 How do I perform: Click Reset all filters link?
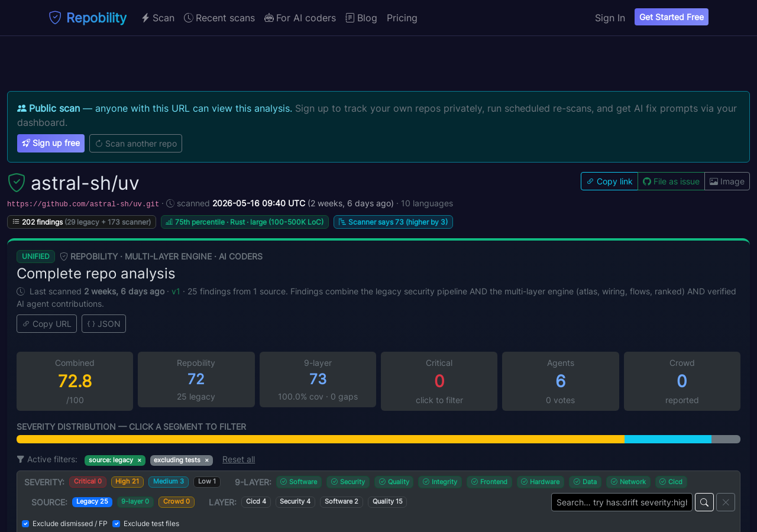point(239,459)
